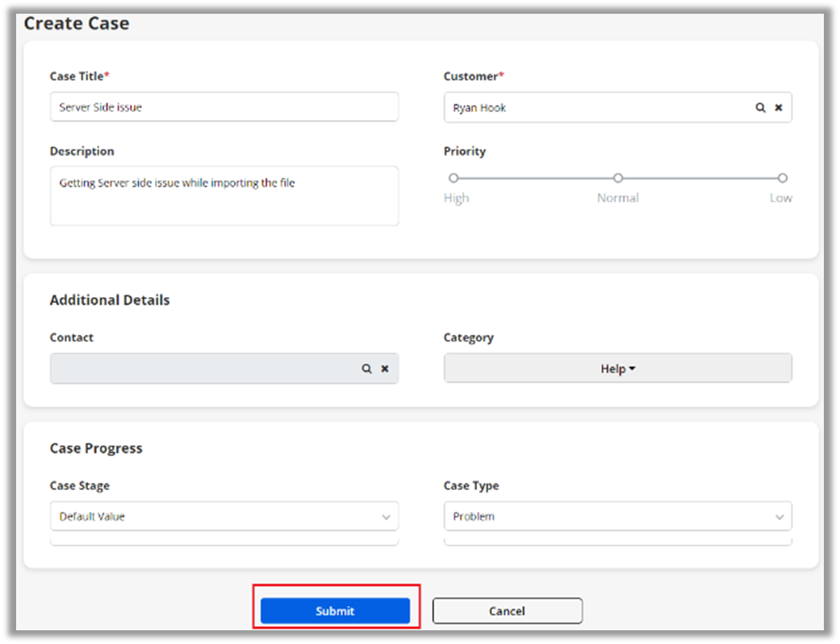The image size is (840, 644).
Task: Click the Additional Details section heading
Action: (x=110, y=300)
